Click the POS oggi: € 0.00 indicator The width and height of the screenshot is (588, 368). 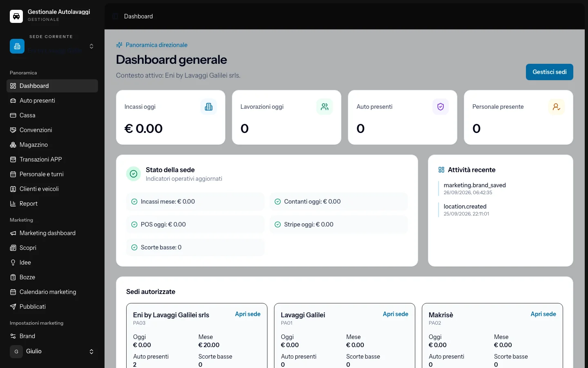click(x=195, y=224)
